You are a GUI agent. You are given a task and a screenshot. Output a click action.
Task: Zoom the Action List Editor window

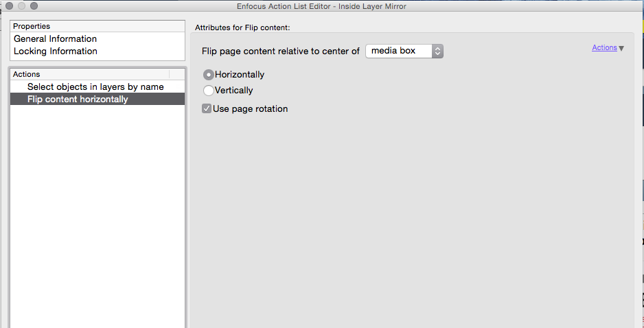tap(34, 5)
